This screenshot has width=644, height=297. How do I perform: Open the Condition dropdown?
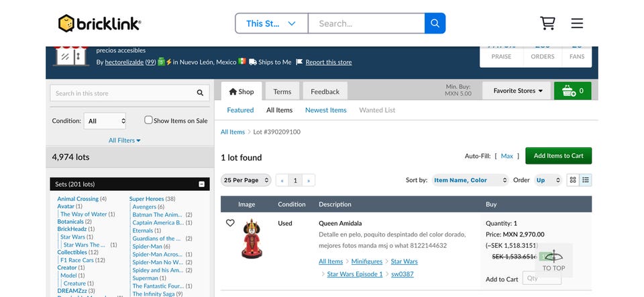105,121
